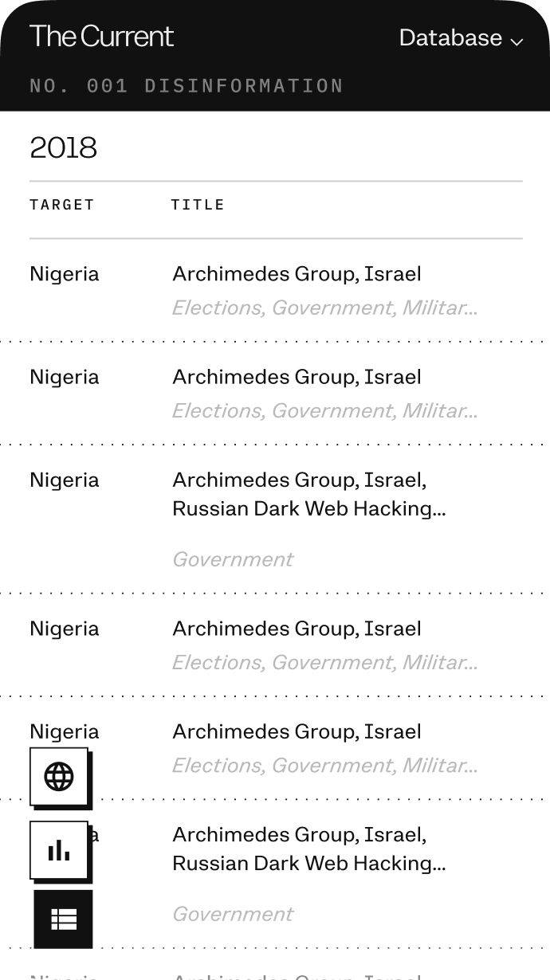Click first Elections, Government, Militar tags
This screenshot has width=550, height=980.
[324, 308]
